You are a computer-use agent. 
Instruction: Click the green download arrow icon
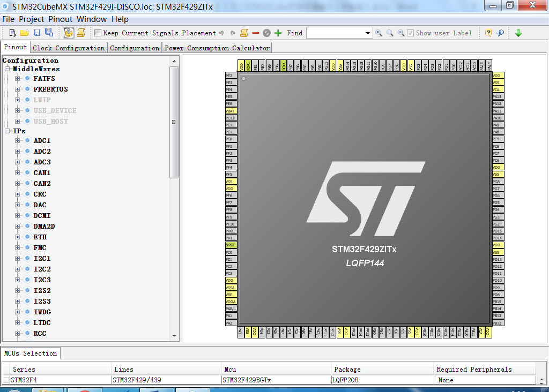click(518, 33)
